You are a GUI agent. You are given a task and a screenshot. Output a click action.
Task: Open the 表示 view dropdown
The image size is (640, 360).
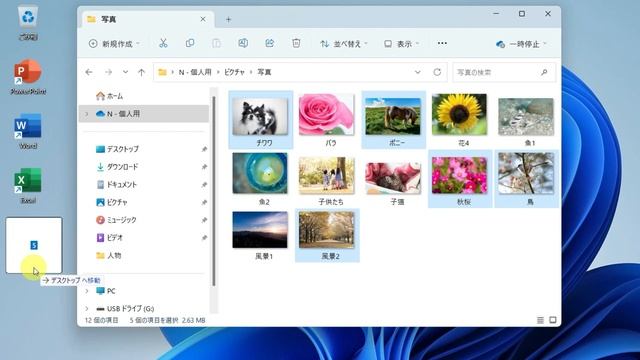tap(402, 44)
